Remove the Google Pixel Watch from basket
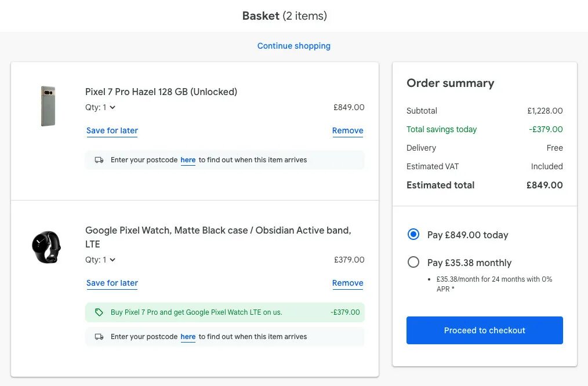This screenshot has height=386, width=588. (x=347, y=283)
